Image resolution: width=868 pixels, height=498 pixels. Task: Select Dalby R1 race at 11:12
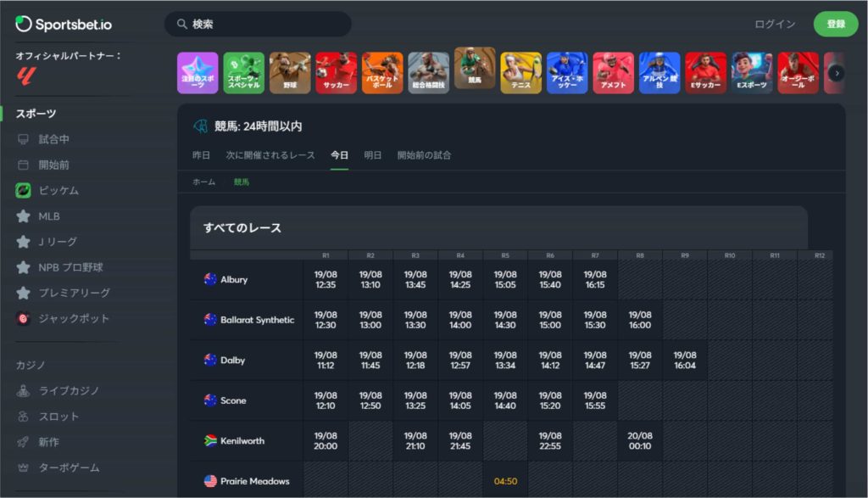click(x=325, y=360)
